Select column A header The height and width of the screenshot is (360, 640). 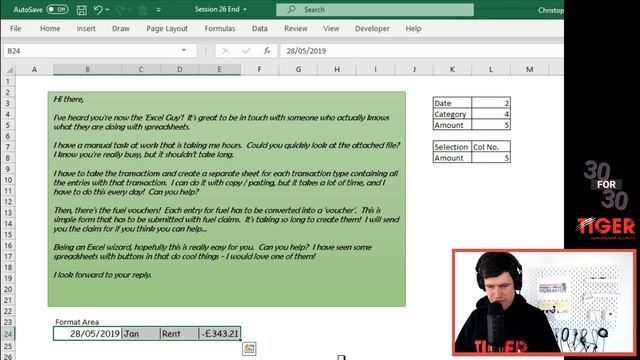click(x=34, y=70)
